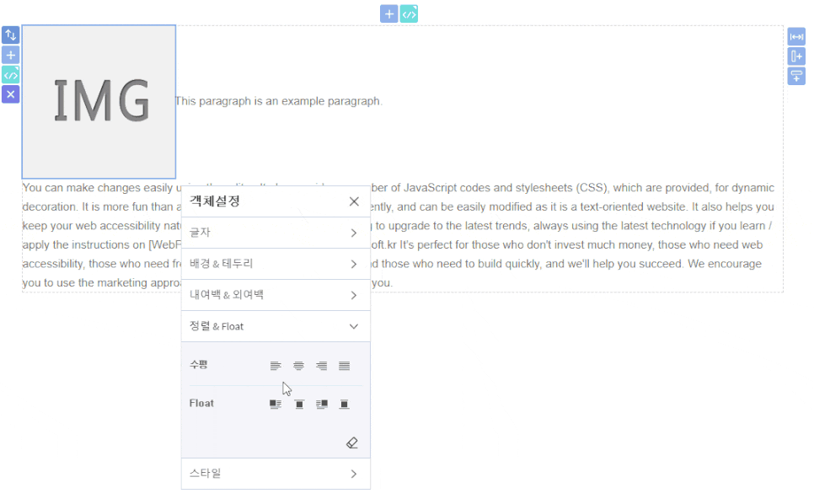Select the IMG placeholder image
This screenshot has height=504, width=814.
tap(99, 101)
